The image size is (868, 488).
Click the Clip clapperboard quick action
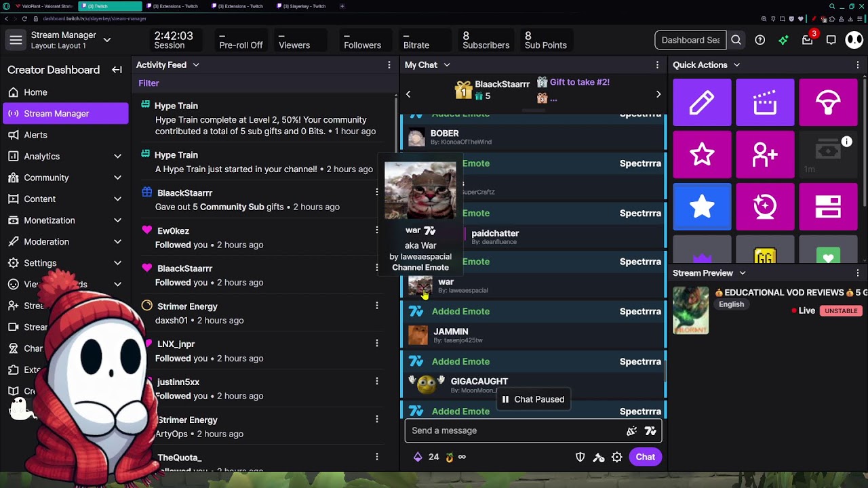coord(765,102)
